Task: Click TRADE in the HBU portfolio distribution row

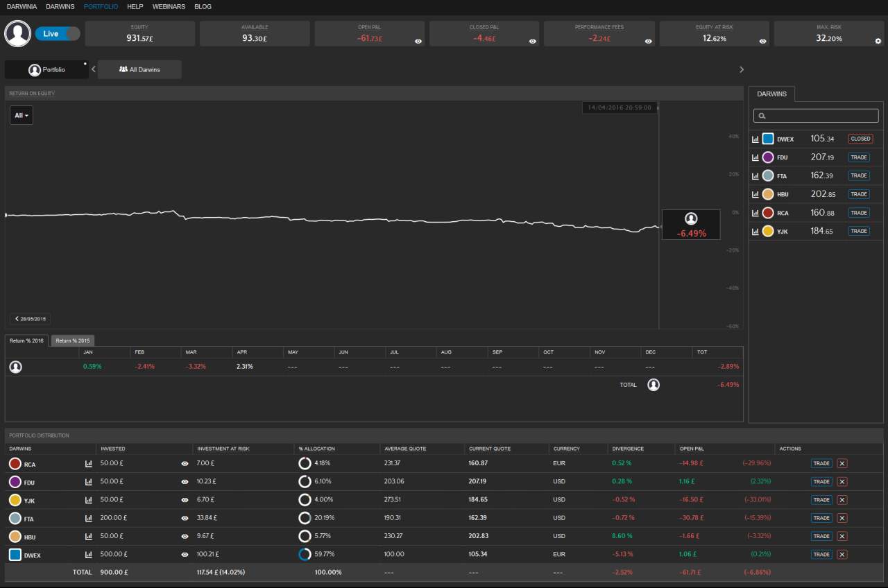Action: pyautogui.click(x=821, y=536)
